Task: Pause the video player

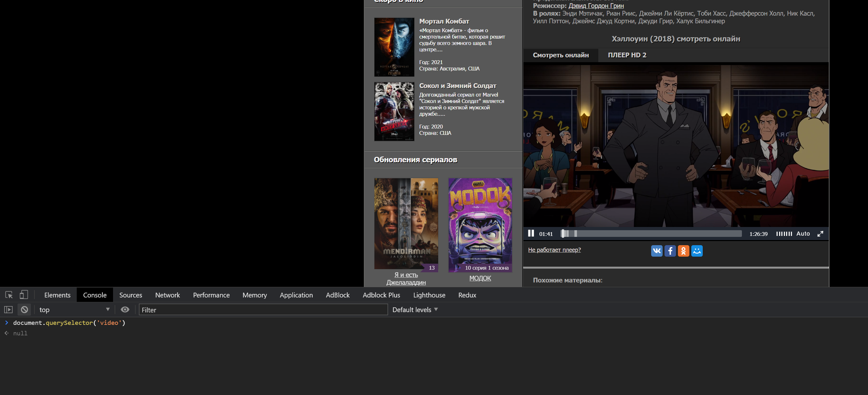Action: [x=531, y=233]
